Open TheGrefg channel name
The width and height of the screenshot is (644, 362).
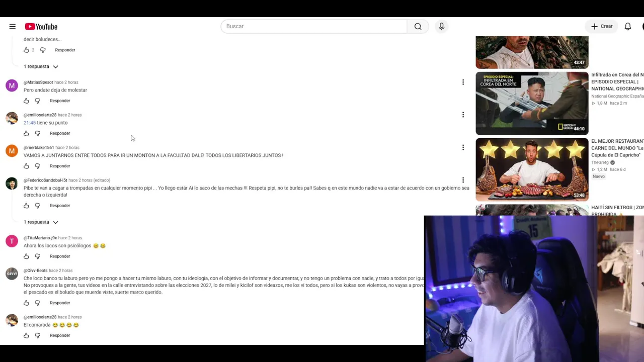tap(600, 163)
